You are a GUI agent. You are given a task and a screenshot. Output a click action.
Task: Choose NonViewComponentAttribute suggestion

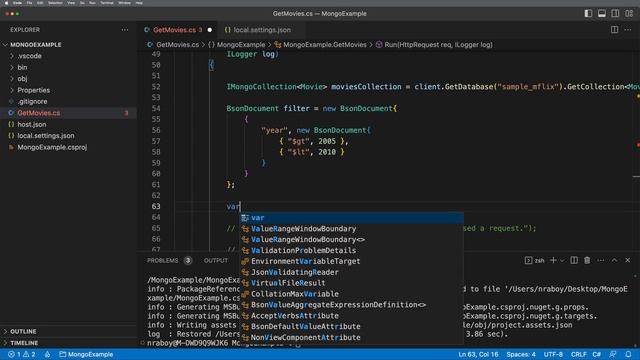pyautogui.click(x=351, y=338)
